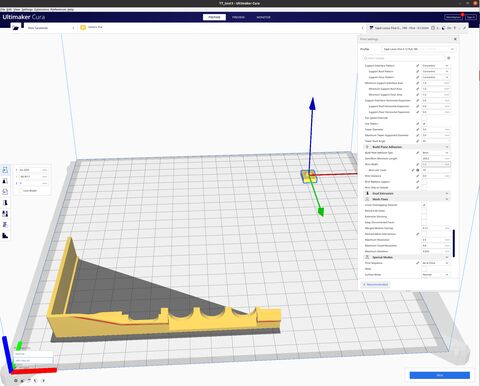Select the Mirror tool

[5, 203]
